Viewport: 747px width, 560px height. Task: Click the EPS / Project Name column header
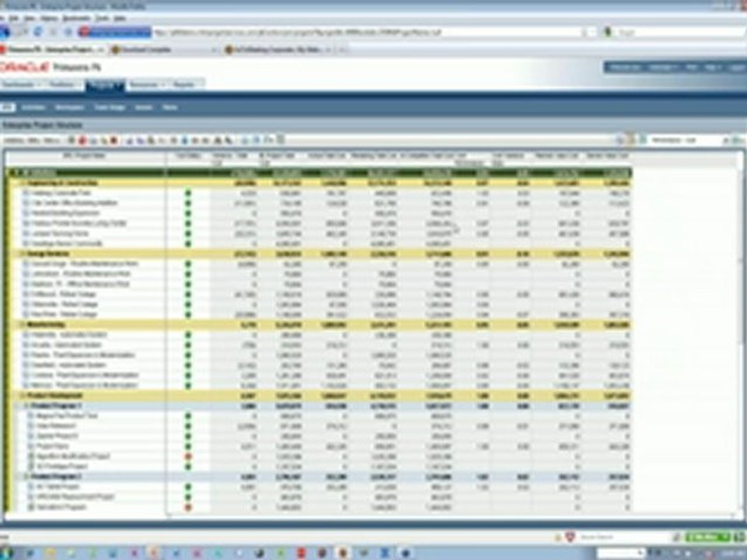[x=86, y=159]
